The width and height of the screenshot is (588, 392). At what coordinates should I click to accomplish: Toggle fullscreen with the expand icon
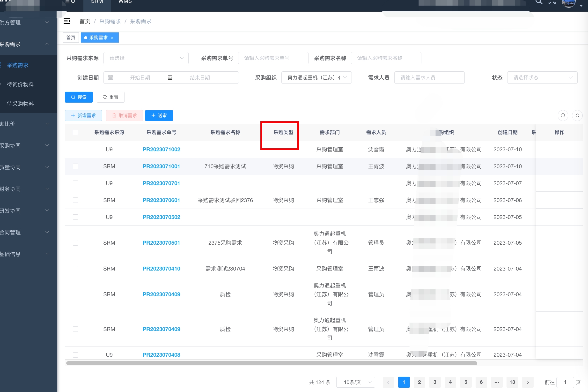[552, 2]
